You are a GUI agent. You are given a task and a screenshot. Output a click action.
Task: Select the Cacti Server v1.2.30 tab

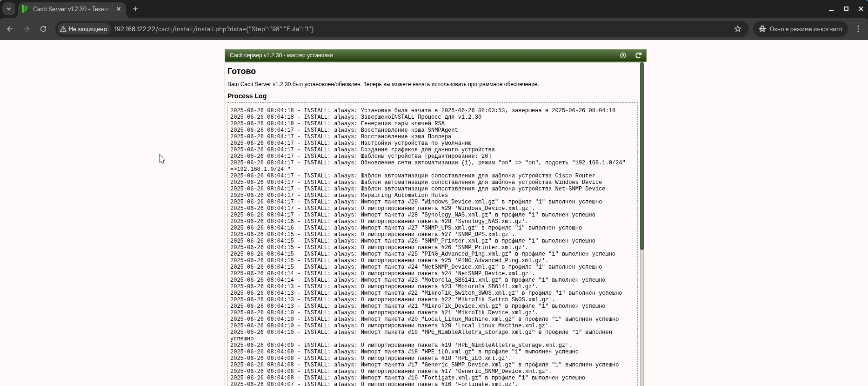tap(71, 9)
